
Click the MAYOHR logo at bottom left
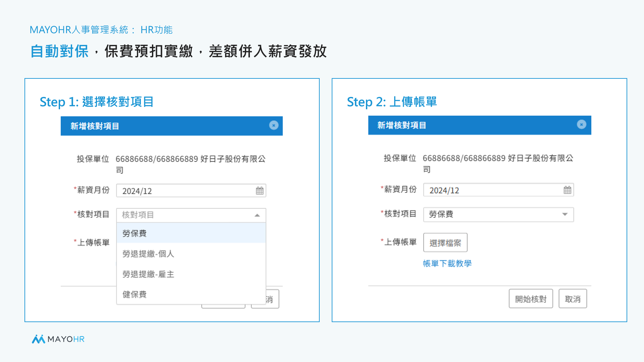pyautogui.click(x=58, y=339)
